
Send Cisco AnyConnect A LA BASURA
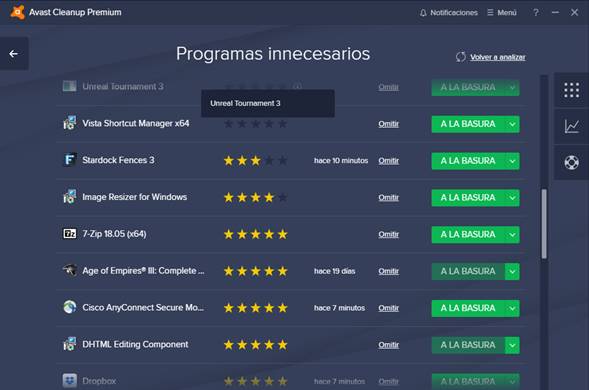(x=468, y=308)
